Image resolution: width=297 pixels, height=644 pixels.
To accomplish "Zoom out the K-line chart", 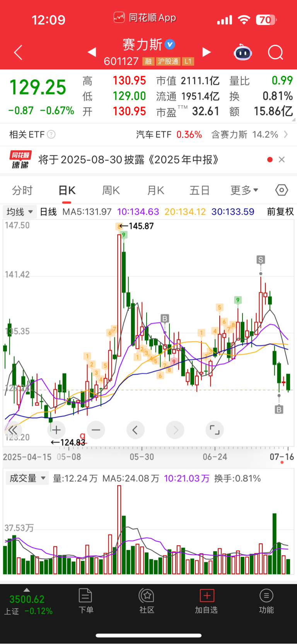I will 96,430.
